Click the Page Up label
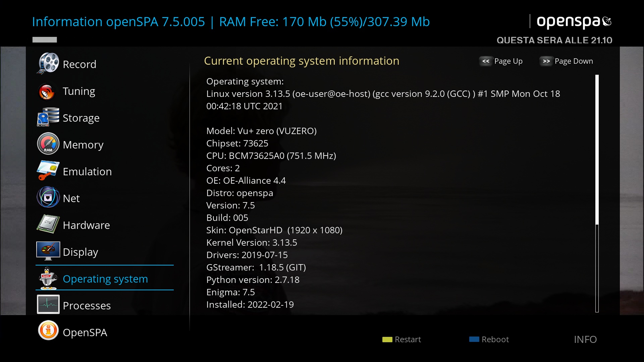The image size is (644, 362). (x=508, y=61)
